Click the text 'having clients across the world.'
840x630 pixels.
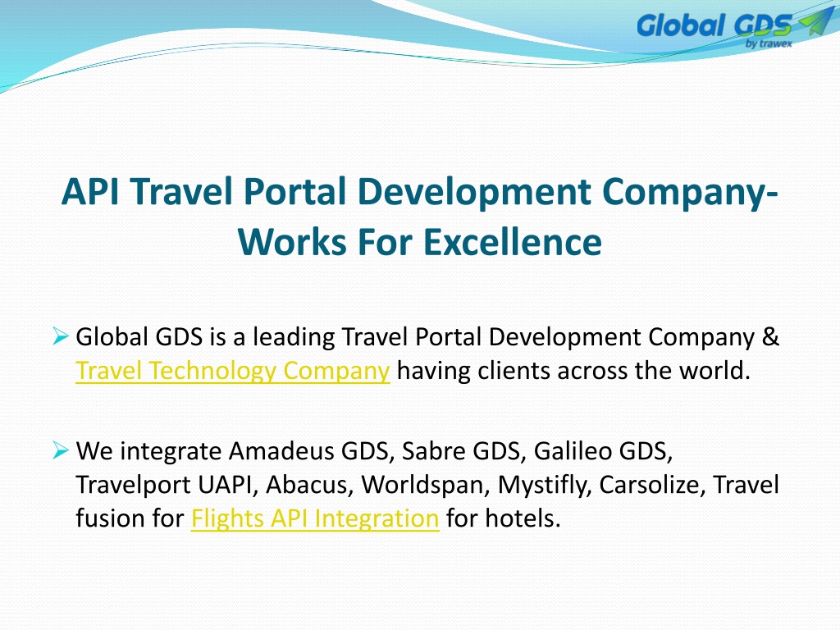(x=573, y=370)
